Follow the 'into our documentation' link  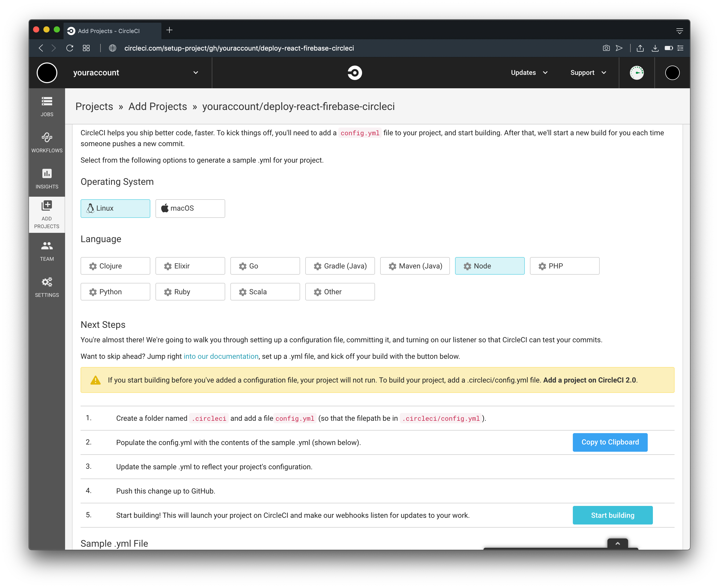pyautogui.click(x=221, y=356)
